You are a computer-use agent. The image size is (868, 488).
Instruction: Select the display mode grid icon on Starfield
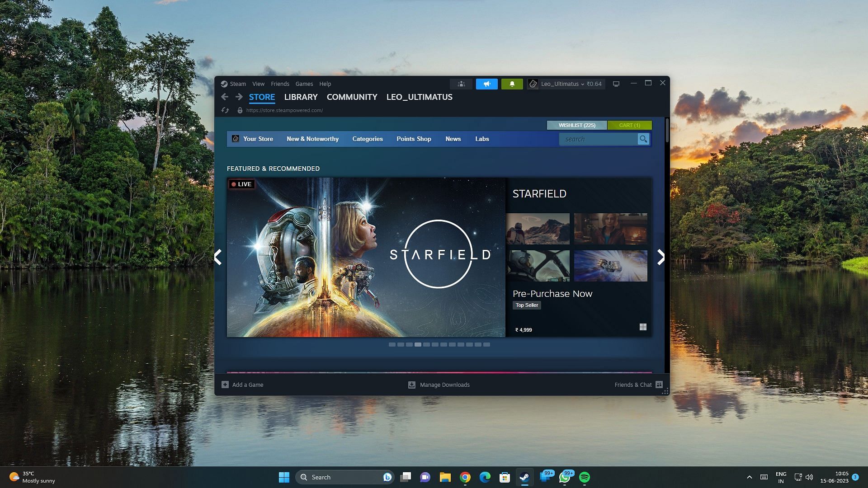(x=643, y=327)
